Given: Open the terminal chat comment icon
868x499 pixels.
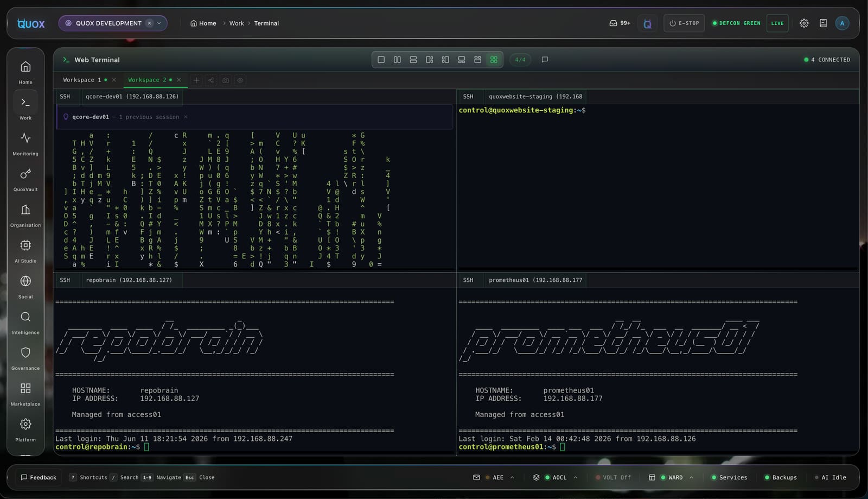Looking at the screenshot, I should tap(545, 60).
